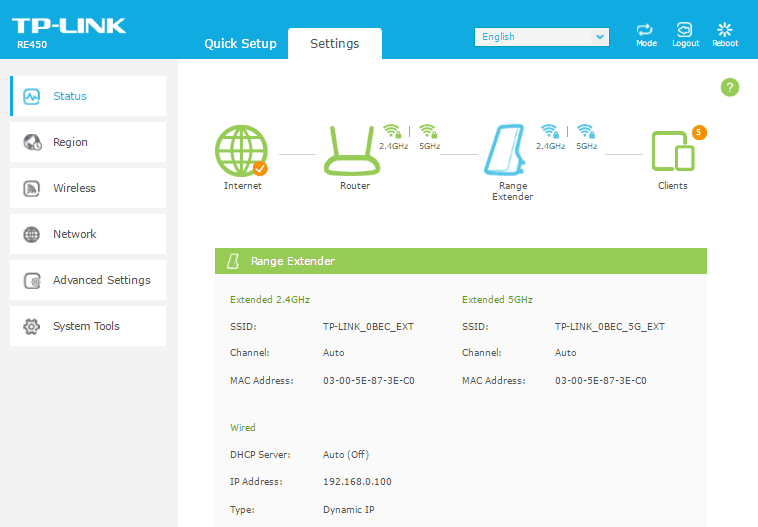This screenshot has height=527, width=758.
Task: Click the clients count badge 5
Action: click(699, 132)
